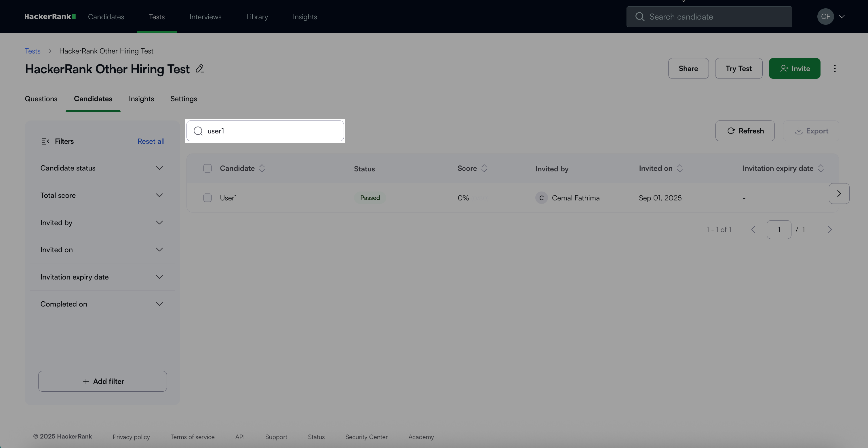Expand the Total score filter

click(x=159, y=195)
